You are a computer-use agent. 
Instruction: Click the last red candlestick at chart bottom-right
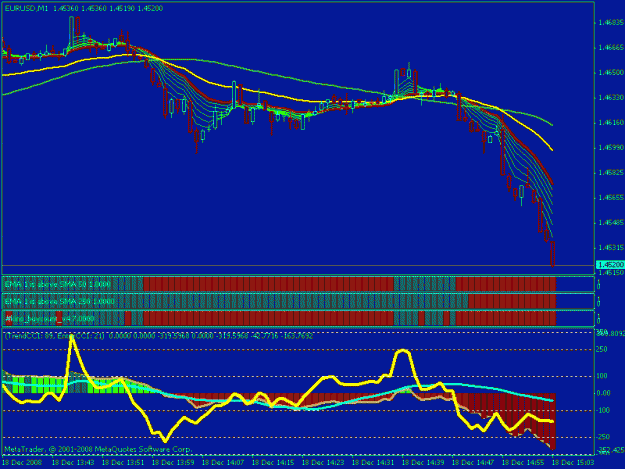click(x=553, y=254)
